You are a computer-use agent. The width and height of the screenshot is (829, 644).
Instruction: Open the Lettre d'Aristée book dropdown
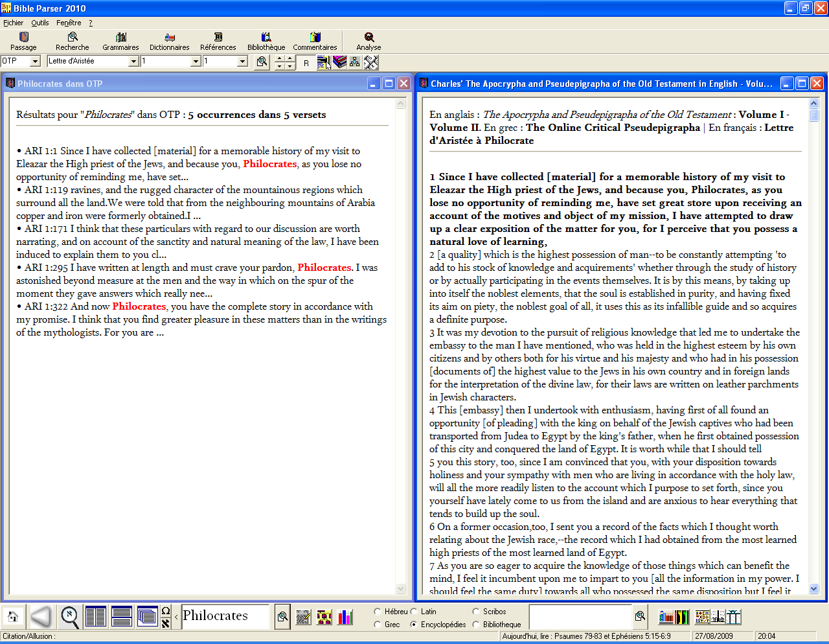133,61
